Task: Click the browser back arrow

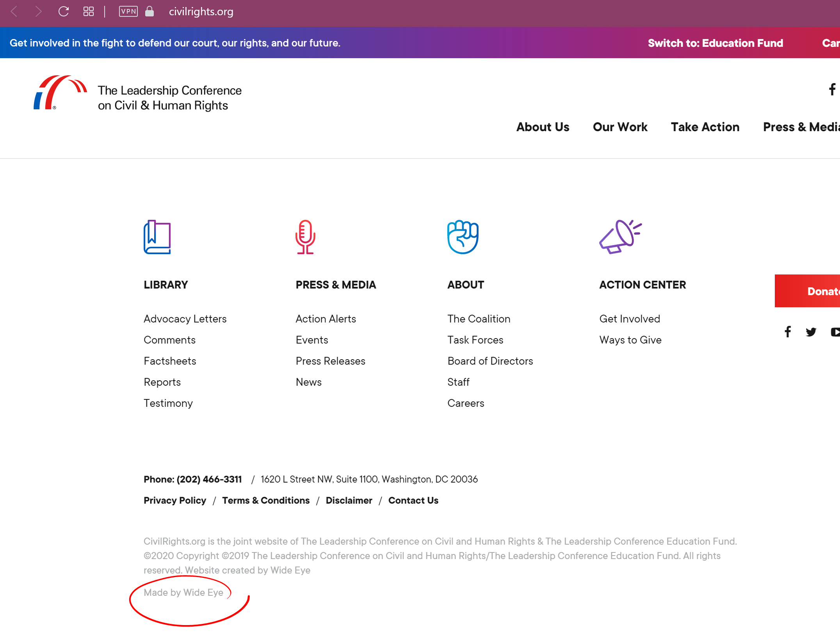Action: [x=14, y=12]
